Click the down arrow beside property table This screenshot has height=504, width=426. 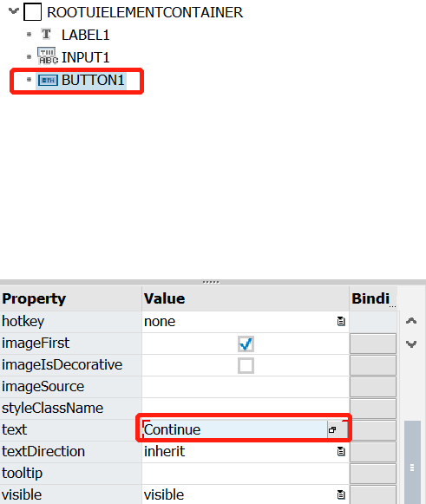[411, 344]
